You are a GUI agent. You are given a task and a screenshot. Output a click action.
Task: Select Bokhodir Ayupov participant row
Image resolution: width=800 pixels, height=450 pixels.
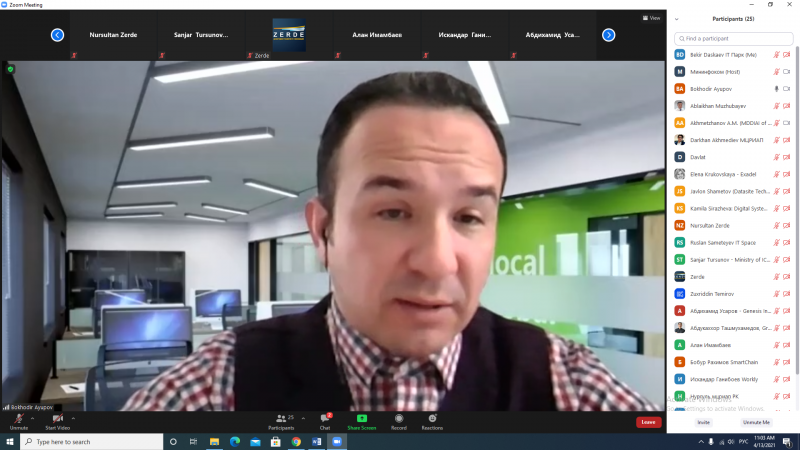(732, 89)
